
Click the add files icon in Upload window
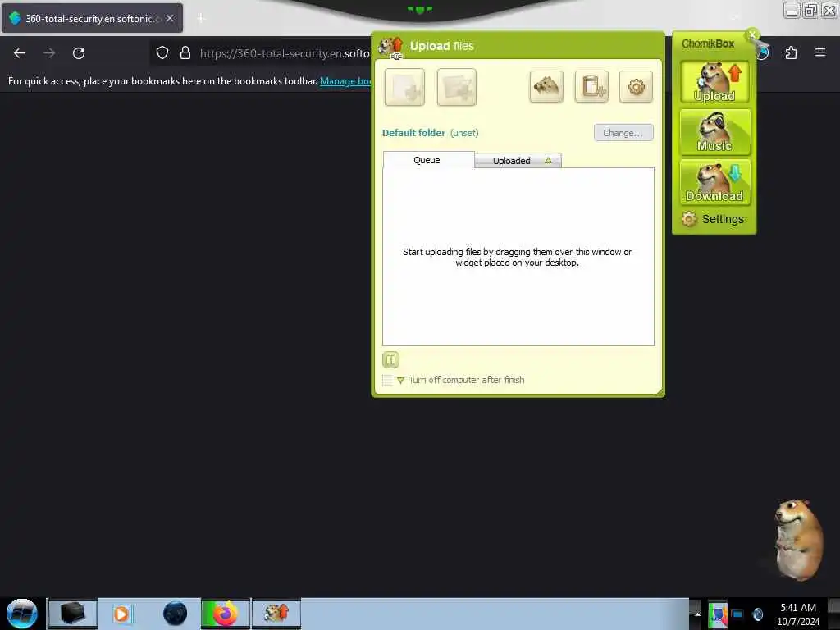(404, 87)
